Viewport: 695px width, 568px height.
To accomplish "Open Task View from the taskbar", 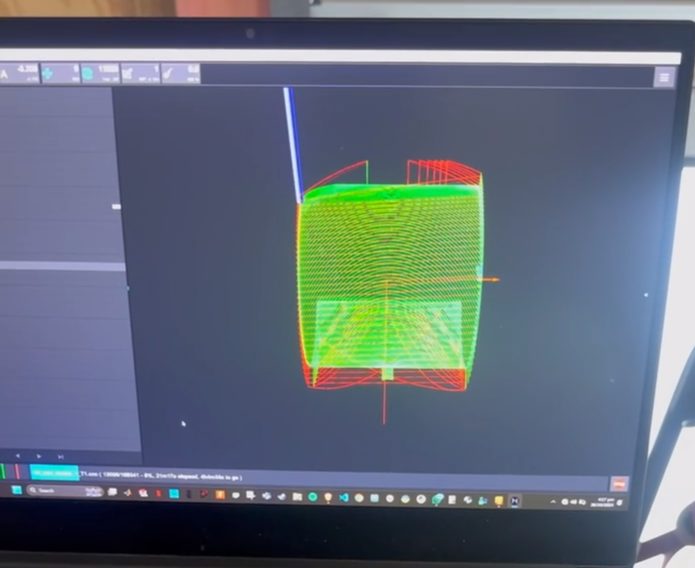I will [112, 492].
